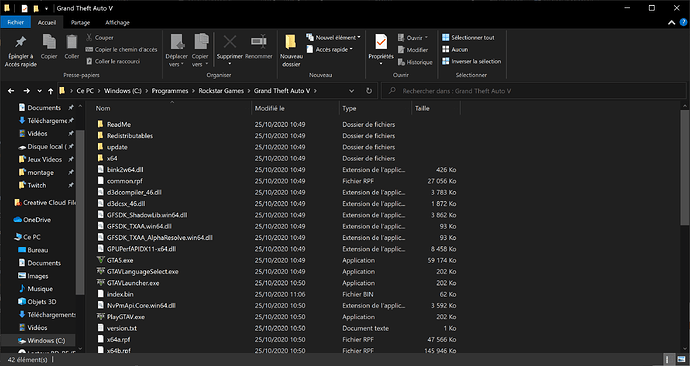
Task: Click Inverser la sélection
Action: tap(471, 62)
